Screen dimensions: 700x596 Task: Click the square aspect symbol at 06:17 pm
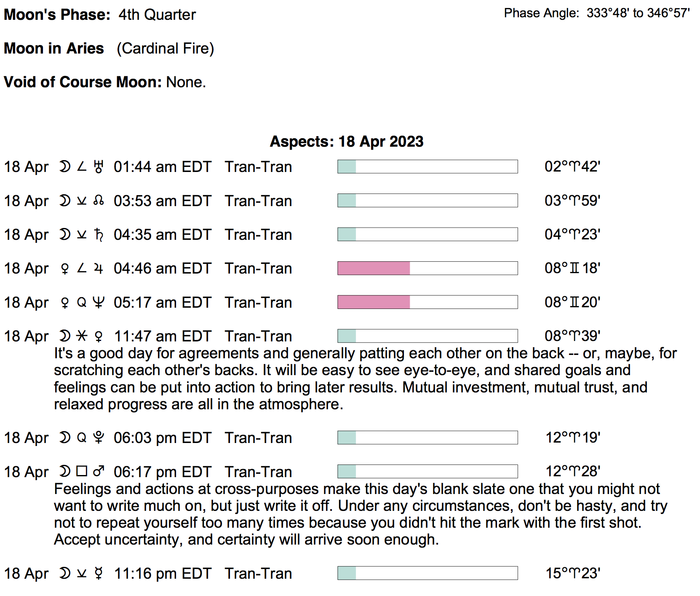pos(82,471)
